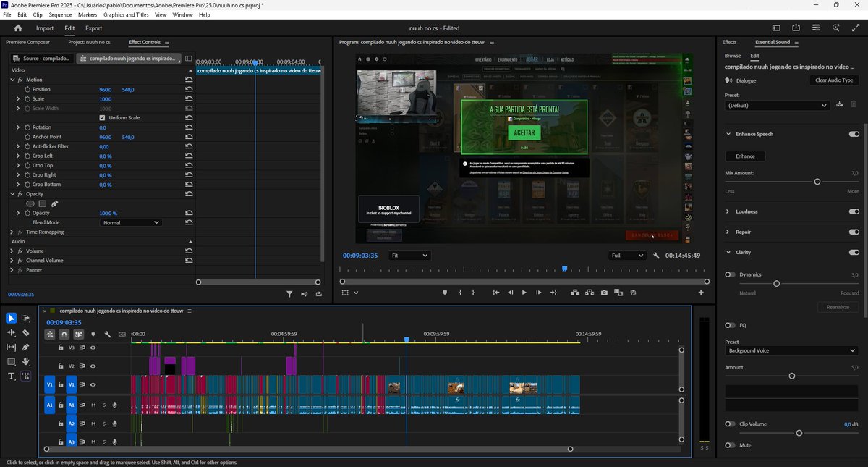Toggle the Loudness switch
This screenshot has width=868, height=467.
854,211
